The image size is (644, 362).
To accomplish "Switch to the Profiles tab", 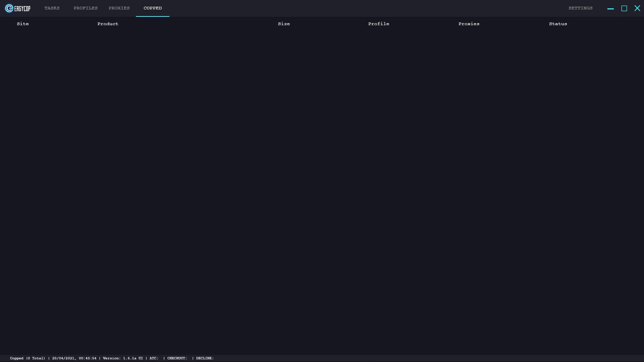I will (86, 8).
